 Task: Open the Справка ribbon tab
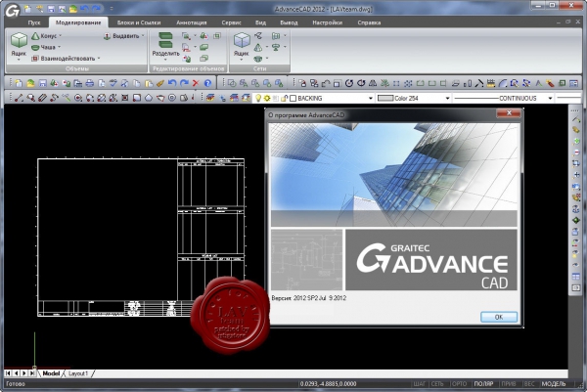point(369,22)
